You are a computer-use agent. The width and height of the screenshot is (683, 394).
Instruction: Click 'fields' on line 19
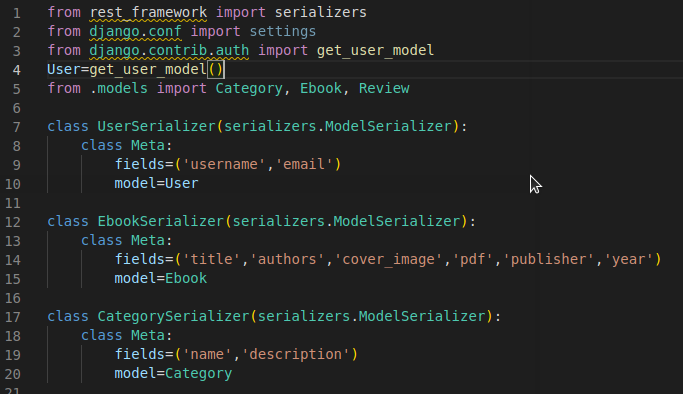pyautogui.click(x=139, y=354)
